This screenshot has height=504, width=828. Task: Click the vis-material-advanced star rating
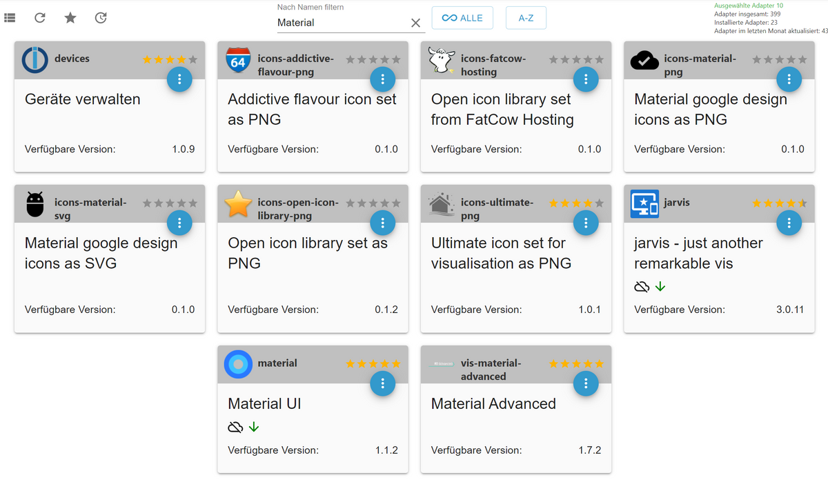(x=576, y=364)
